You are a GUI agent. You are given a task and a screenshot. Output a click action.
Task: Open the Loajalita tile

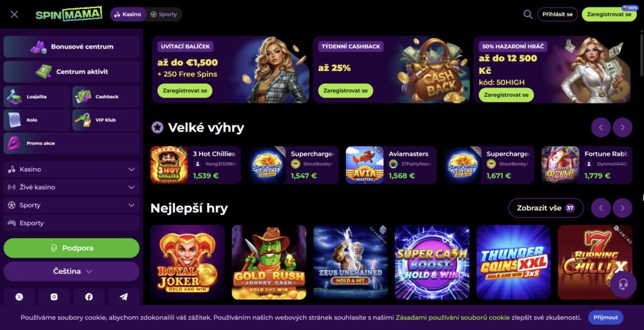[37, 97]
